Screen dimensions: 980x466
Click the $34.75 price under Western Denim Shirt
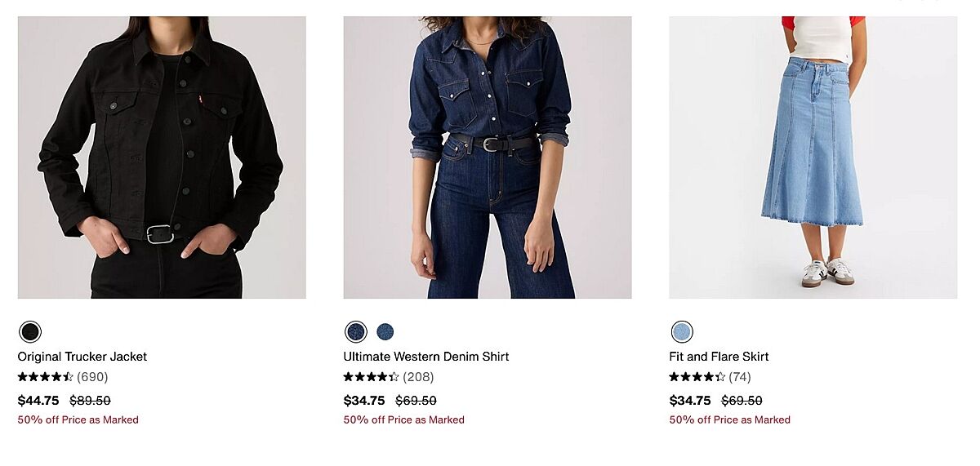tap(364, 401)
